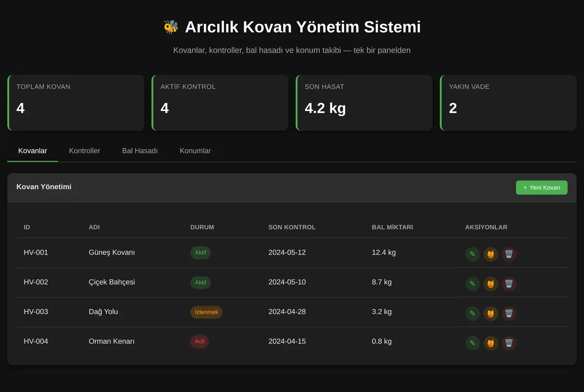Click the subtitle about kovanlar and kontroller
The image size is (584, 392).
[x=292, y=50]
